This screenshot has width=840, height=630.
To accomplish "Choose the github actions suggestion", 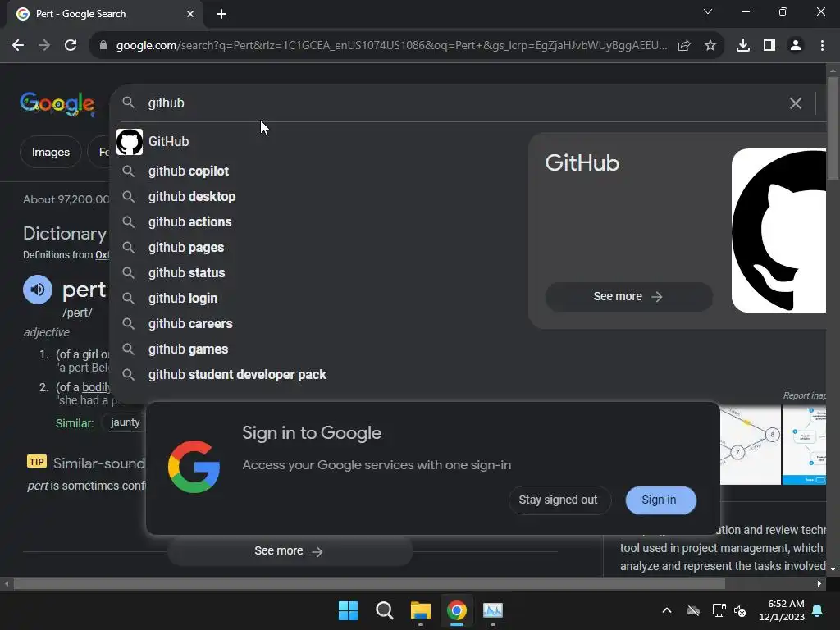I will [x=319, y=221].
